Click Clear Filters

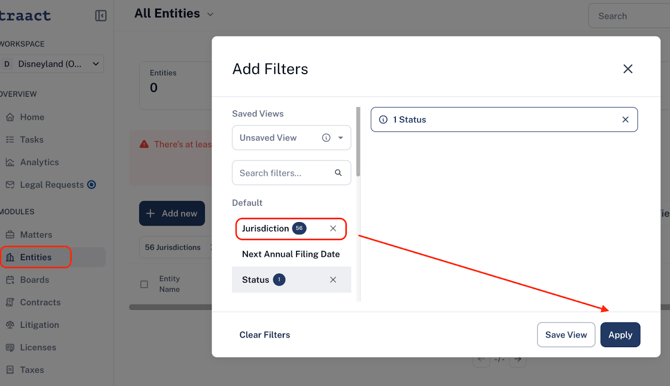click(x=264, y=335)
